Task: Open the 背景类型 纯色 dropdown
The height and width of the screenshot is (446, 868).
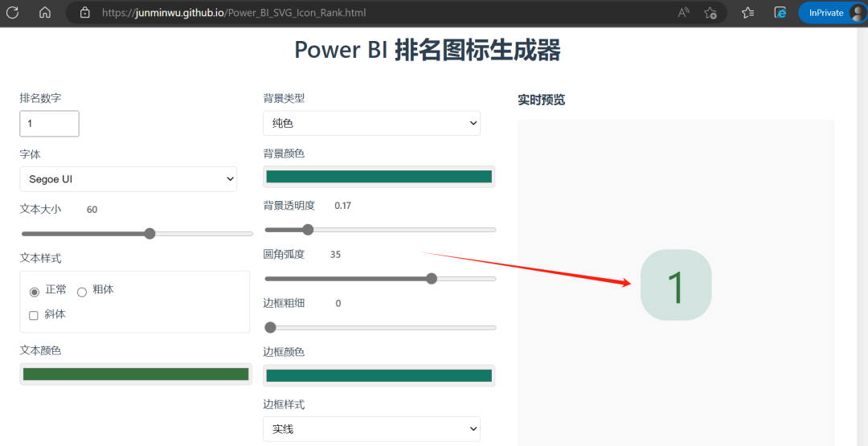Action: pyautogui.click(x=371, y=123)
